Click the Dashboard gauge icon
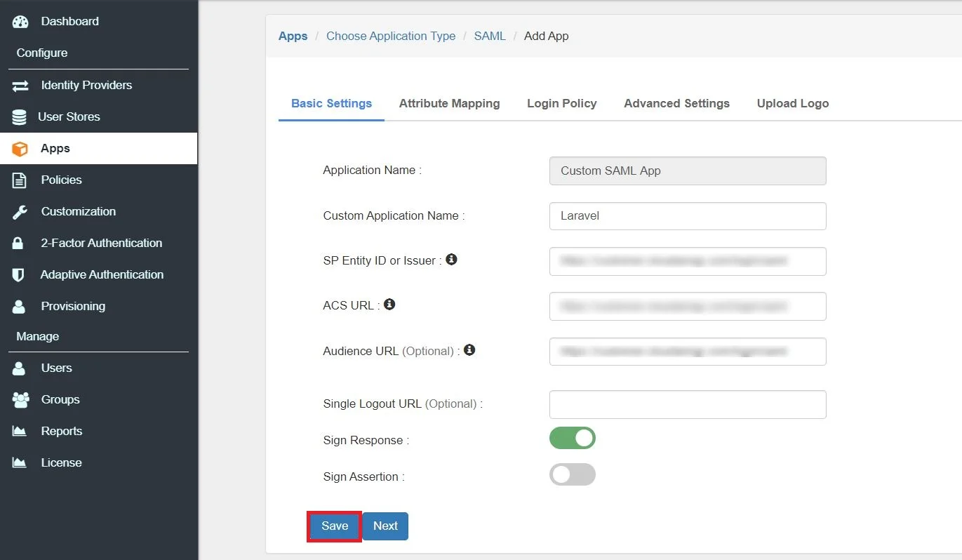 coord(20,21)
